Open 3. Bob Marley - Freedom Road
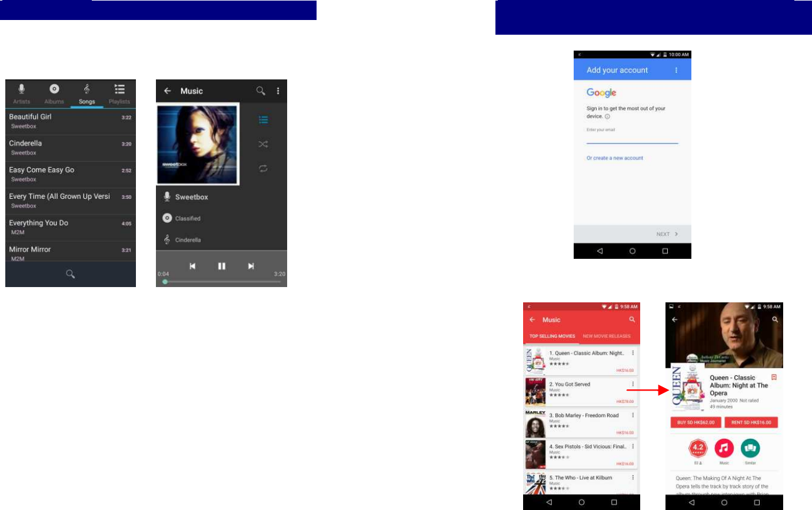The width and height of the screenshot is (812, 510). pyautogui.click(x=581, y=422)
